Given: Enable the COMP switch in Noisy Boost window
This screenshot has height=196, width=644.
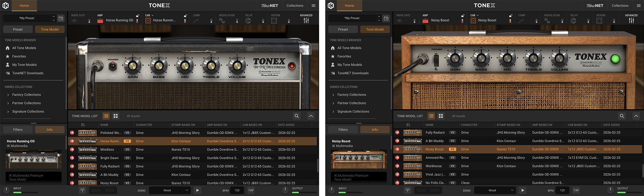Looking at the screenshot, I should click(536, 21).
